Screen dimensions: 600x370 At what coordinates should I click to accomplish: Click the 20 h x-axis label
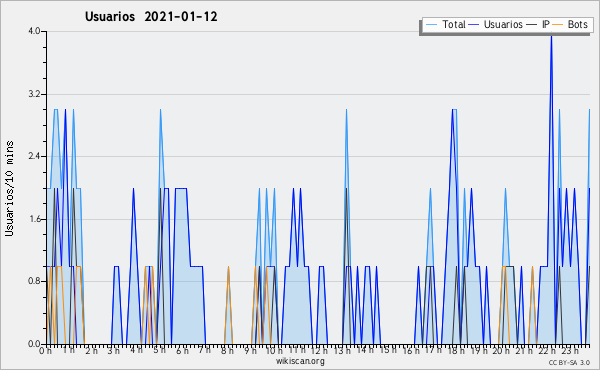pyautogui.click(x=501, y=351)
